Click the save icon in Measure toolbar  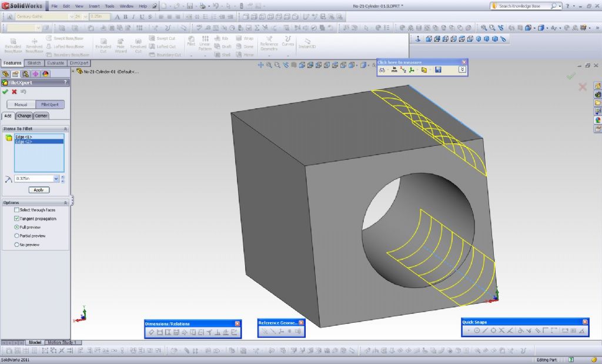click(438, 70)
